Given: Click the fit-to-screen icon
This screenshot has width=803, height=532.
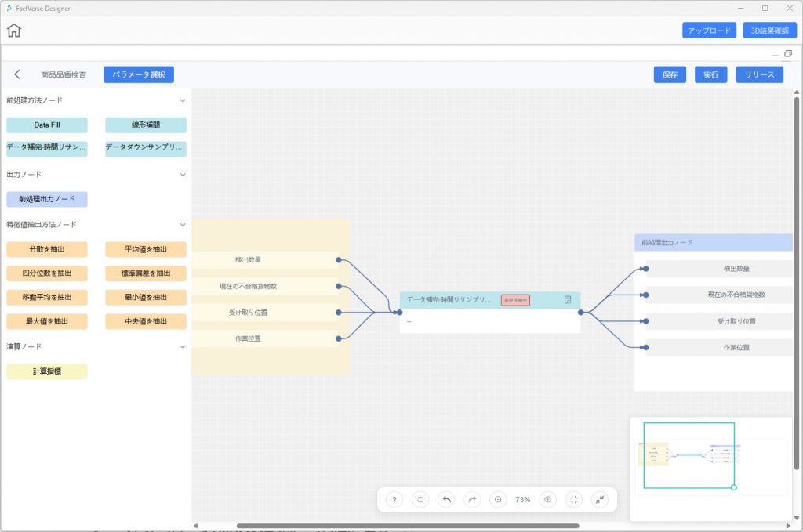Looking at the screenshot, I should (574, 499).
